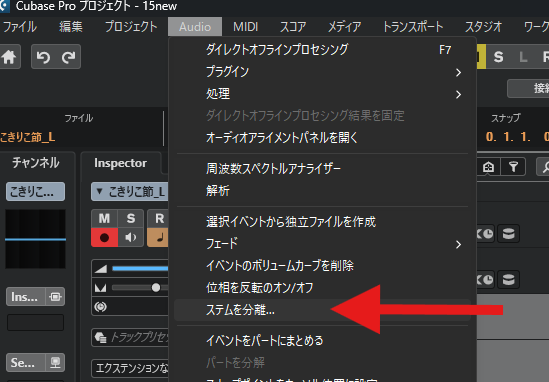Screen dimensions: 549x382
Task: Toggle the L listen state button in top toolbar
Action: click(x=523, y=57)
